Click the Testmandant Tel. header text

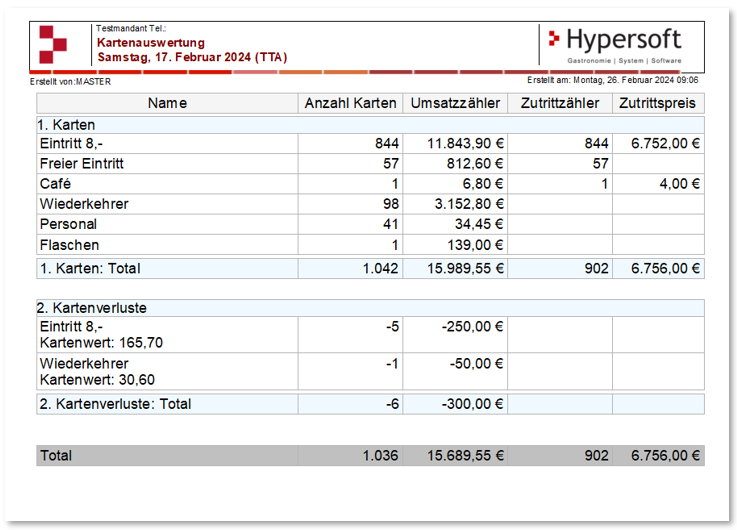pos(131,29)
